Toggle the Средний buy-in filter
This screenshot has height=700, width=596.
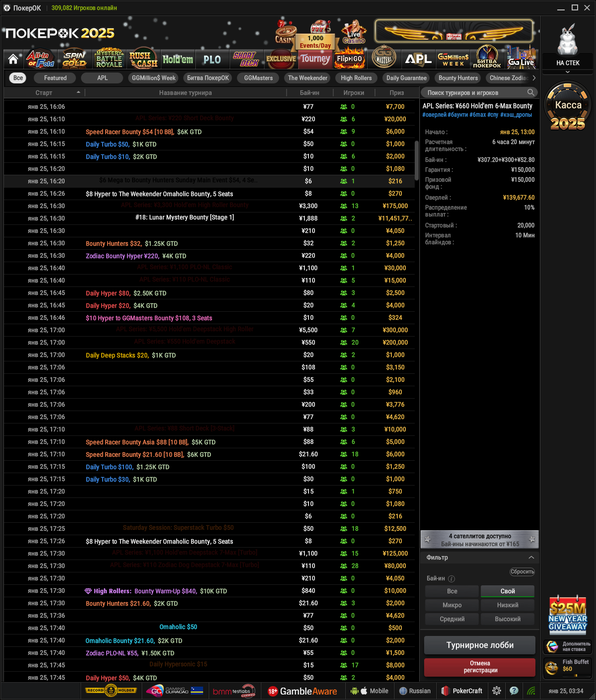[451, 619]
